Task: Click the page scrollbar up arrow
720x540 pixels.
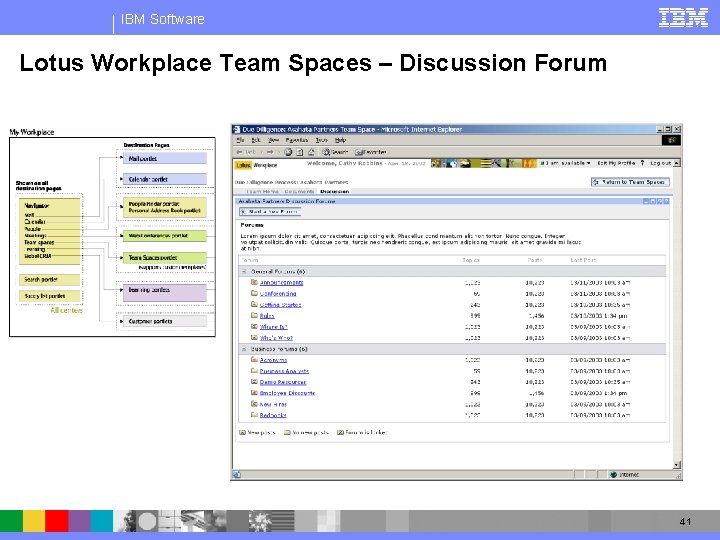Action: pos(677,163)
